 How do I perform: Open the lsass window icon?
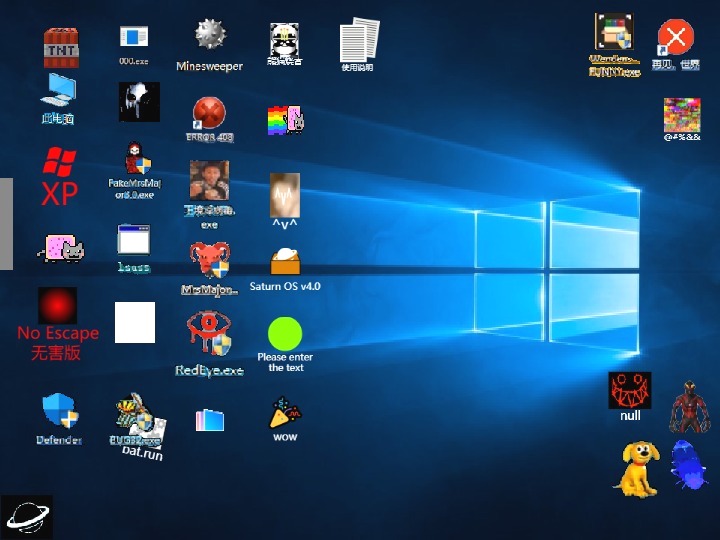(x=133, y=240)
